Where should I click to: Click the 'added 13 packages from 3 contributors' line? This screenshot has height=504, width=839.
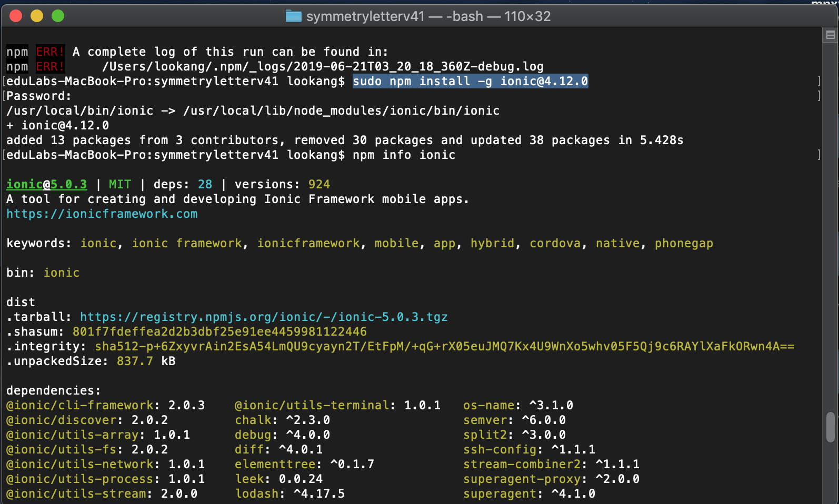(x=345, y=140)
